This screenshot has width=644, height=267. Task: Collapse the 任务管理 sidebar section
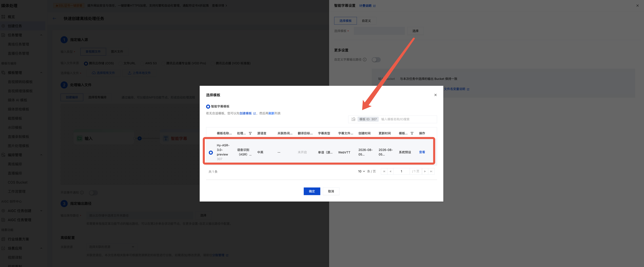point(41,35)
